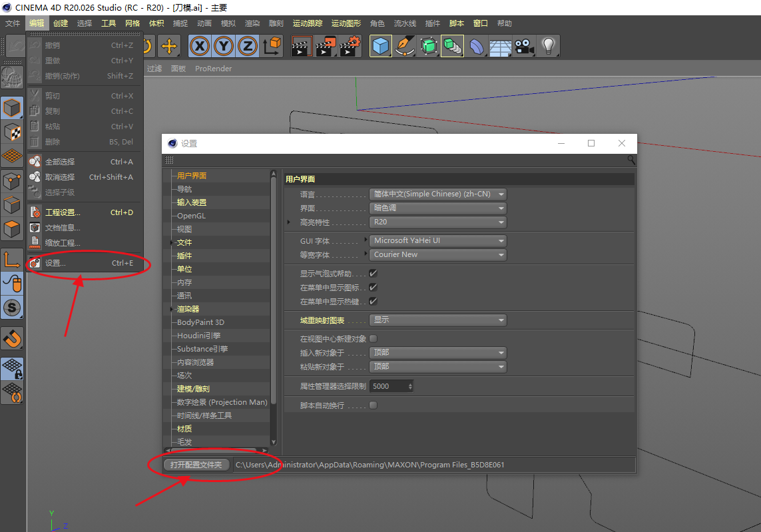Click the 打开配置文件夹 button
Viewport: 761px width, 532px height.
[x=196, y=465]
